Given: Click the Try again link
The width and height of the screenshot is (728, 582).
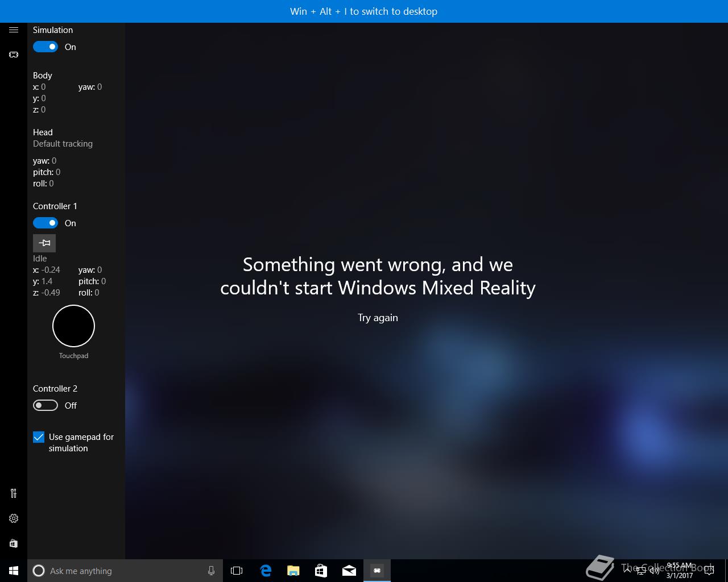Looking at the screenshot, I should click(378, 318).
